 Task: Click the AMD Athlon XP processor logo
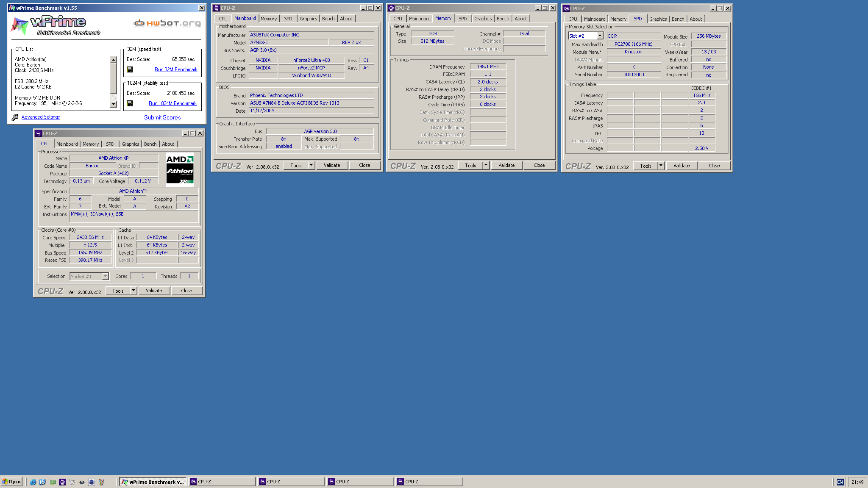pyautogui.click(x=180, y=170)
